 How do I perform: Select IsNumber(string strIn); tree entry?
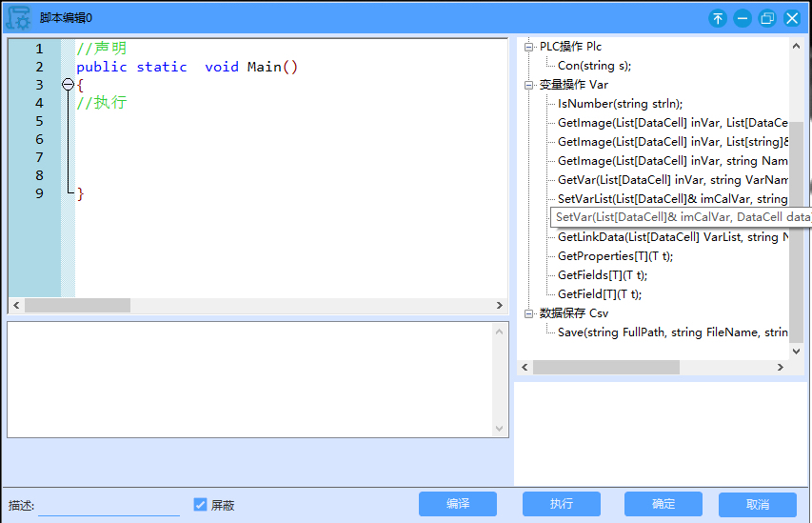tap(621, 104)
